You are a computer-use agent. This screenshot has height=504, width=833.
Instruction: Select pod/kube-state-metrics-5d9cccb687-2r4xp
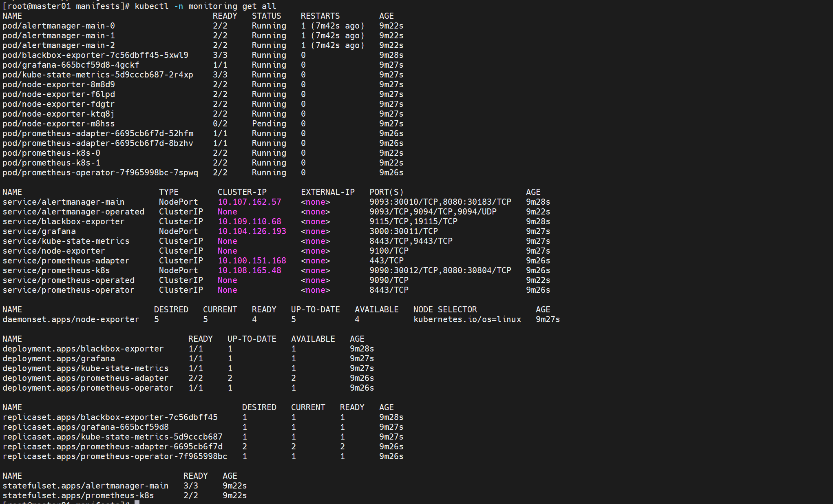tap(98, 75)
